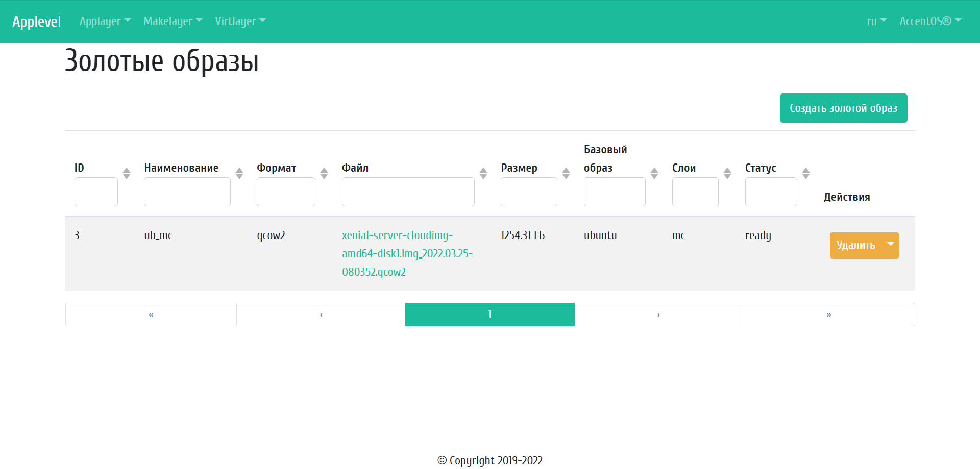The image size is (980, 469).
Task: Open the ru language selector
Action: [x=876, y=21]
